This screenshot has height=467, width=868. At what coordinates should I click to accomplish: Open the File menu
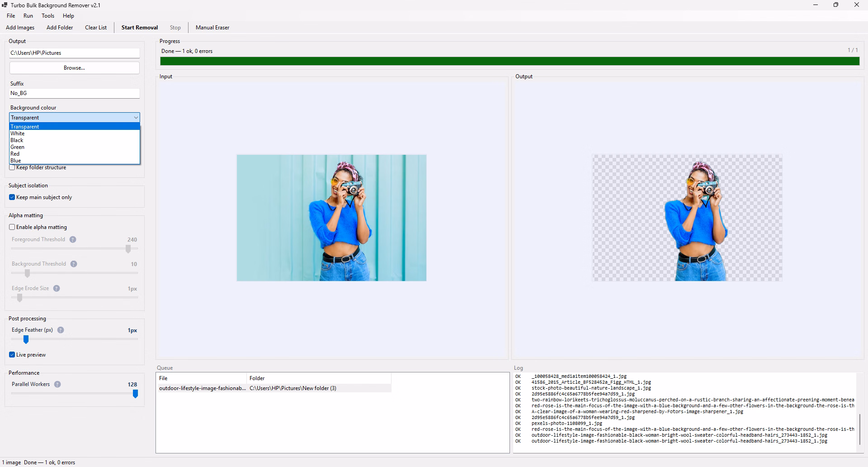(x=11, y=16)
